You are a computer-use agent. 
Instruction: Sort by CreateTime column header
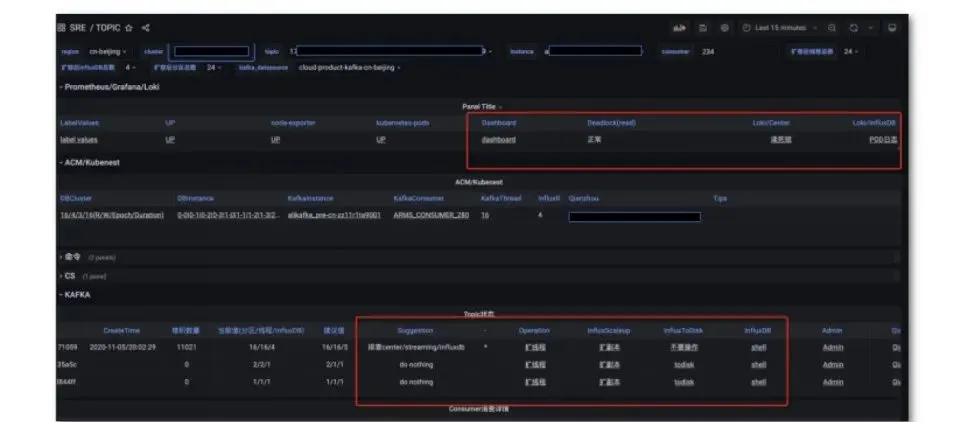point(121,331)
